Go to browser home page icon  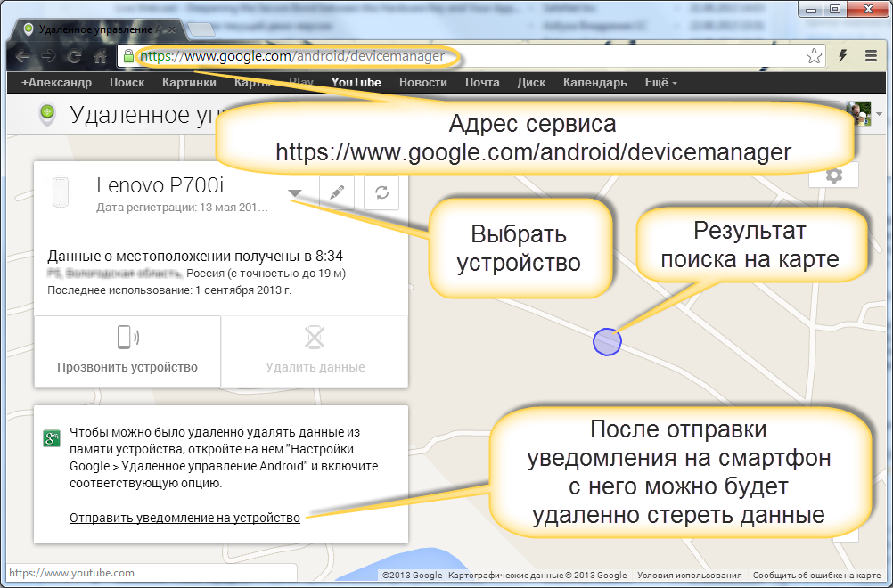[101, 56]
